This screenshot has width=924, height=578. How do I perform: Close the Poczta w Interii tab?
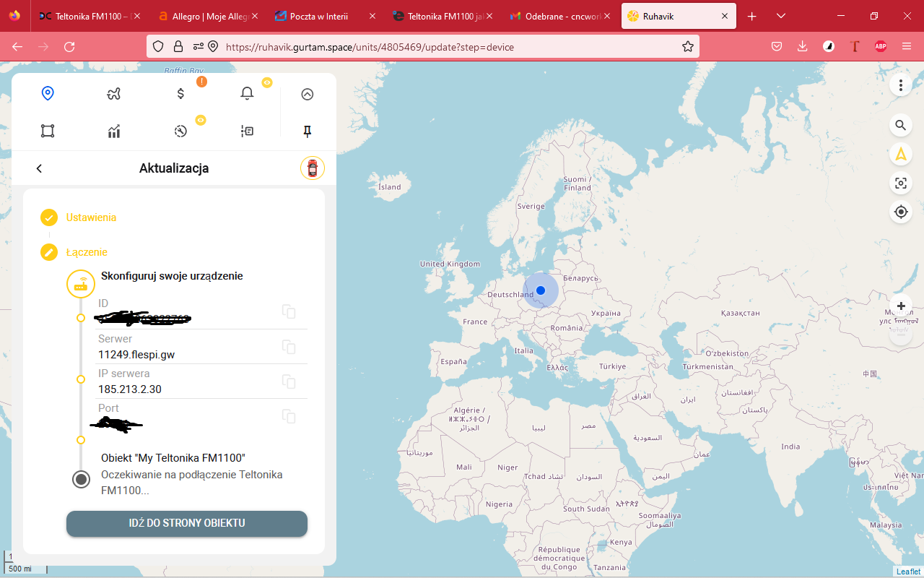(372, 16)
